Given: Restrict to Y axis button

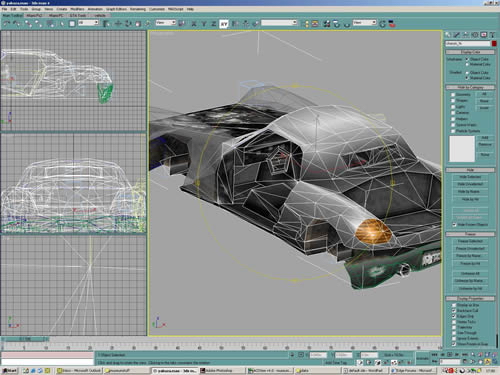Looking at the screenshot, I should click(x=204, y=24).
